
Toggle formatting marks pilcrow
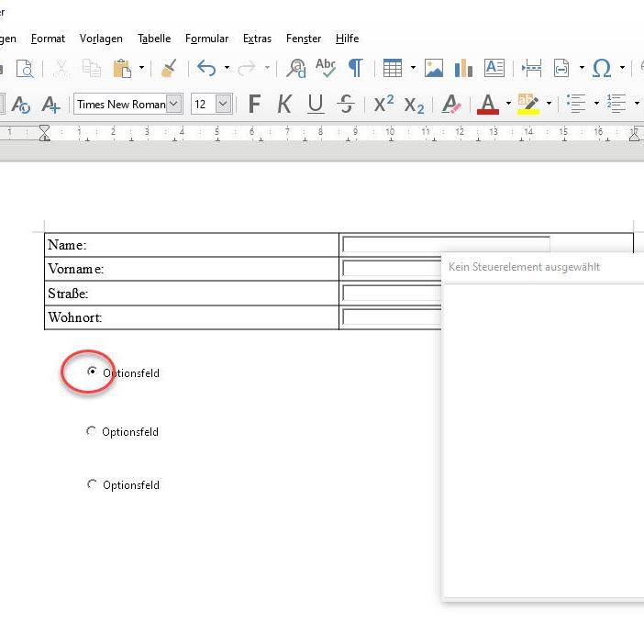(x=356, y=68)
